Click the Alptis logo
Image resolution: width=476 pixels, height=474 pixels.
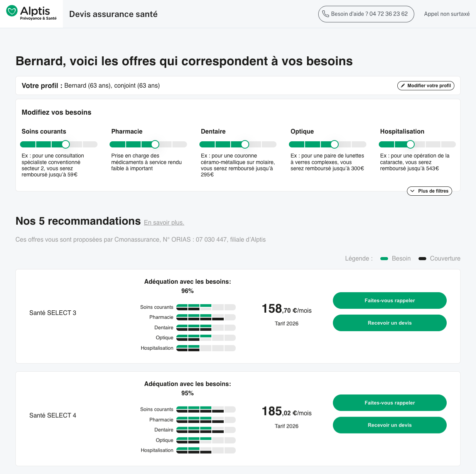pos(32,14)
